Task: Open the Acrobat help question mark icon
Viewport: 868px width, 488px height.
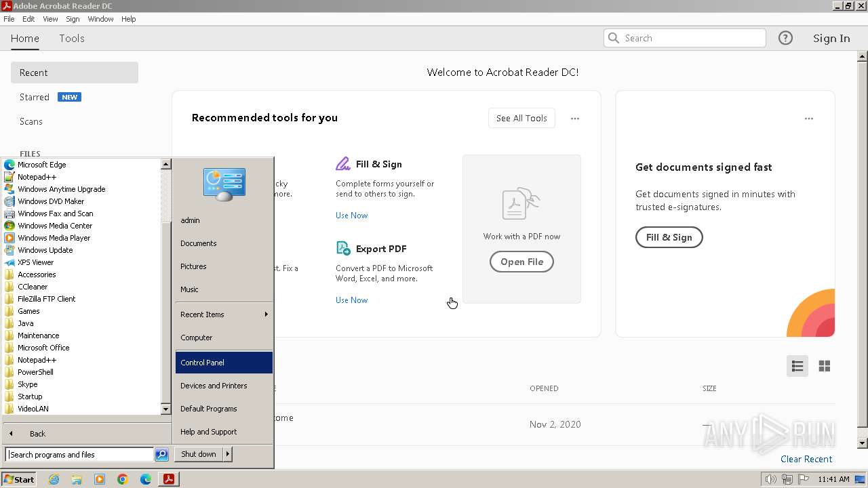Action: click(785, 38)
